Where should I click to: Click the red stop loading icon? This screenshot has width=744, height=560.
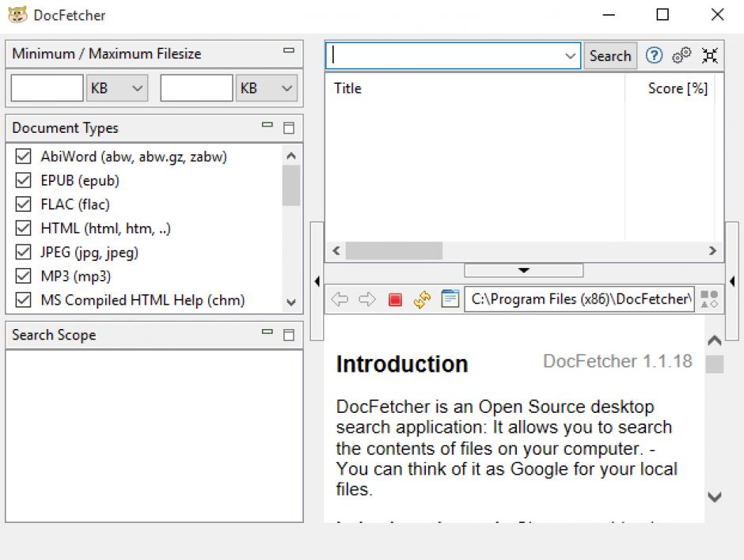pos(395,300)
